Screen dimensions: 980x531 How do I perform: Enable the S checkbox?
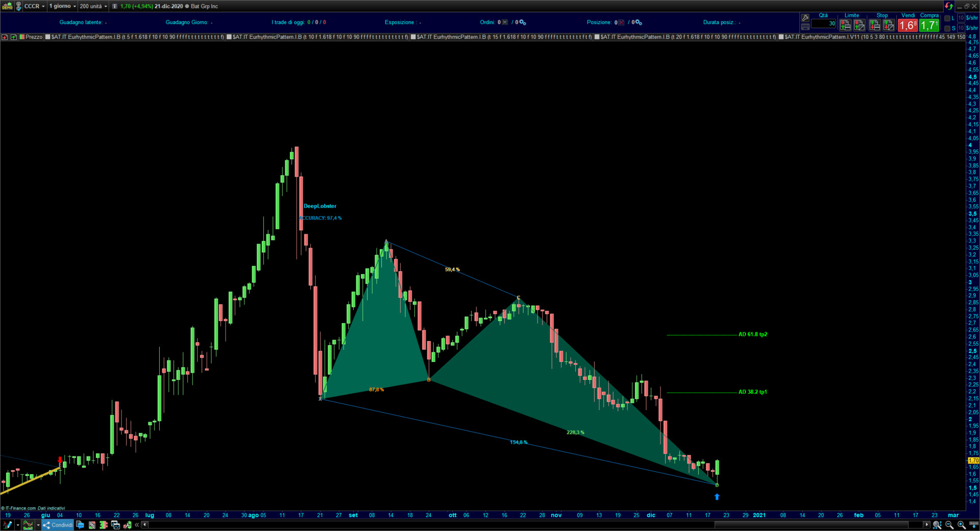coord(947,28)
